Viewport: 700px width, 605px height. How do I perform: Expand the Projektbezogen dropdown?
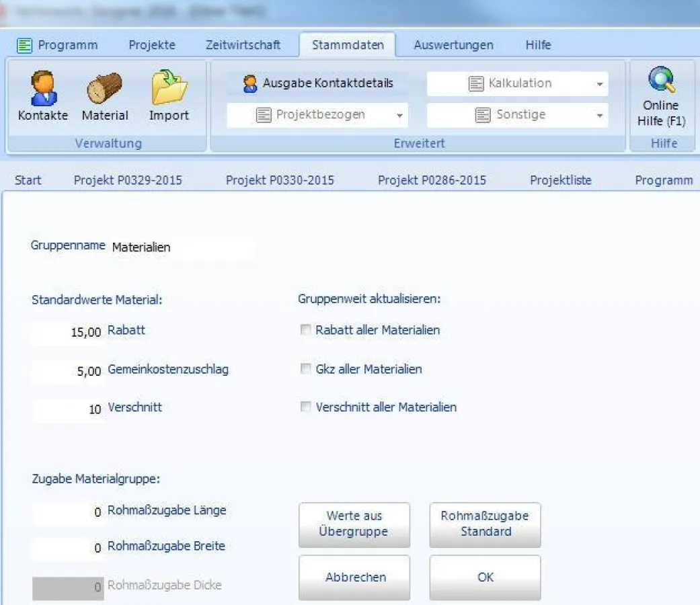tap(400, 114)
